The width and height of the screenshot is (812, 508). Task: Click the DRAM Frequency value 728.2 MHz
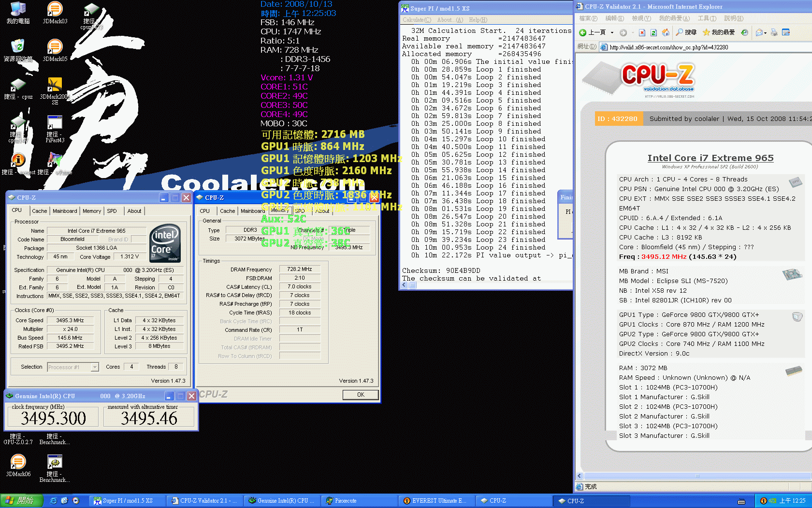point(299,269)
